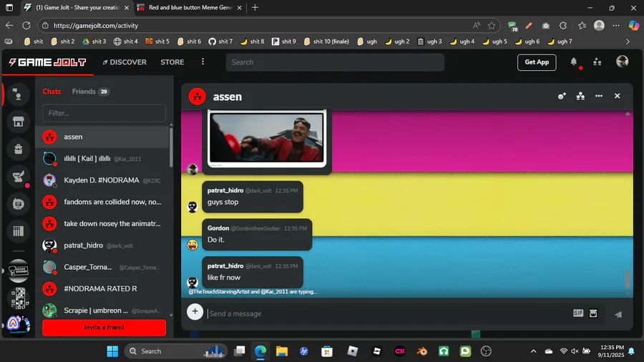Open the #NODRAMA RATED R chat

pyautogui.click(x=102, y=289)
